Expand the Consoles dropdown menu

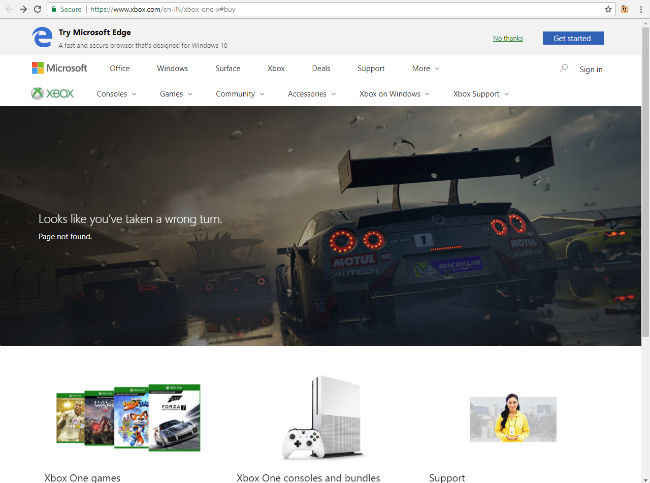(116, 94)
